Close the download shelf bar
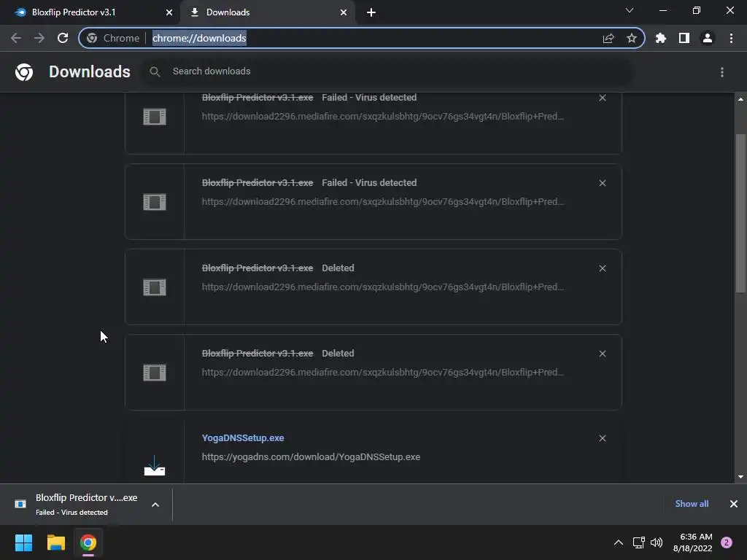The height and width of the screenshot is (560, 747). coord(734,503)
